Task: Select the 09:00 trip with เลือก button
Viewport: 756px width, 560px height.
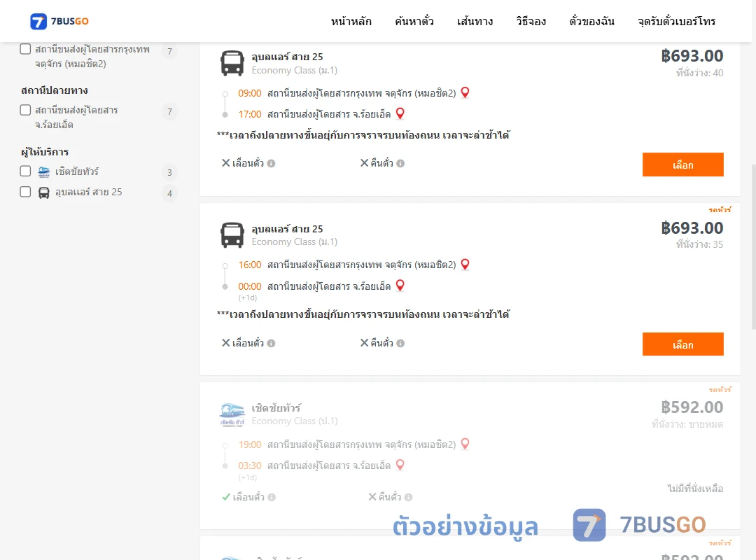Action: [x=682, y=164]
